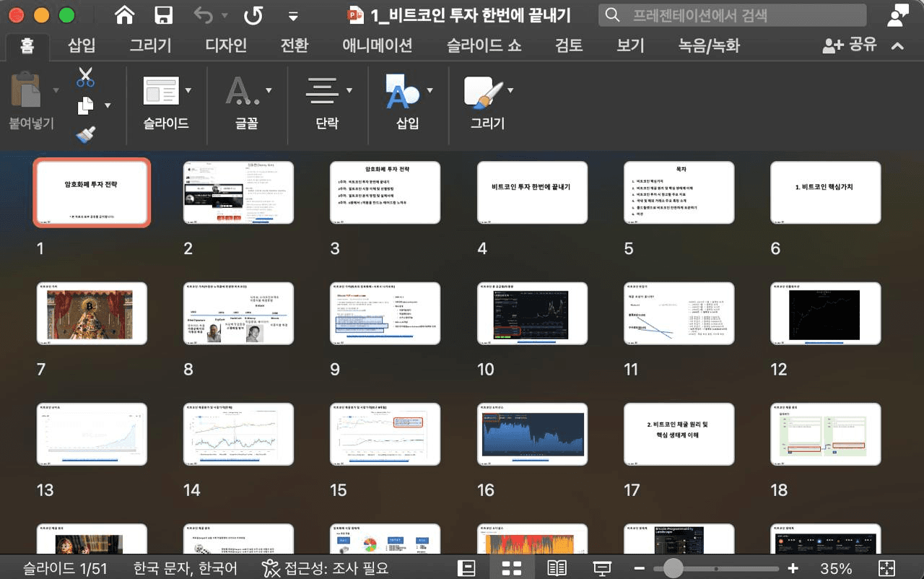The height and width of the screenshot is (579, 924).
Task: Open the 보기 ribbon tab
Action: tap(630, 45)
